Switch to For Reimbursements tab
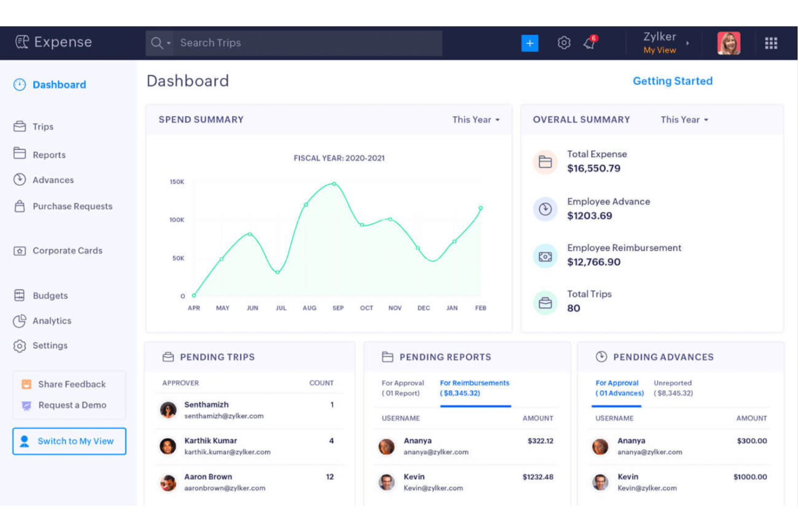The height and width of the screenshot is (532, 798). 474,388
